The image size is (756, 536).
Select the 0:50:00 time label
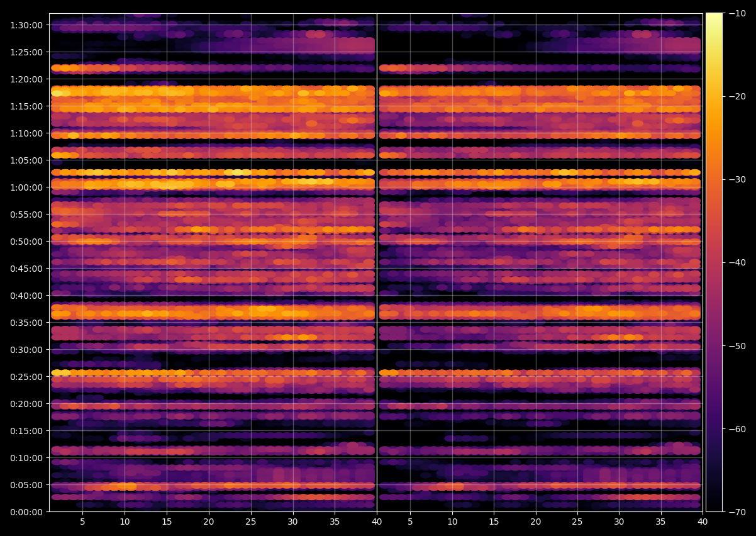[x=26, y=242]
